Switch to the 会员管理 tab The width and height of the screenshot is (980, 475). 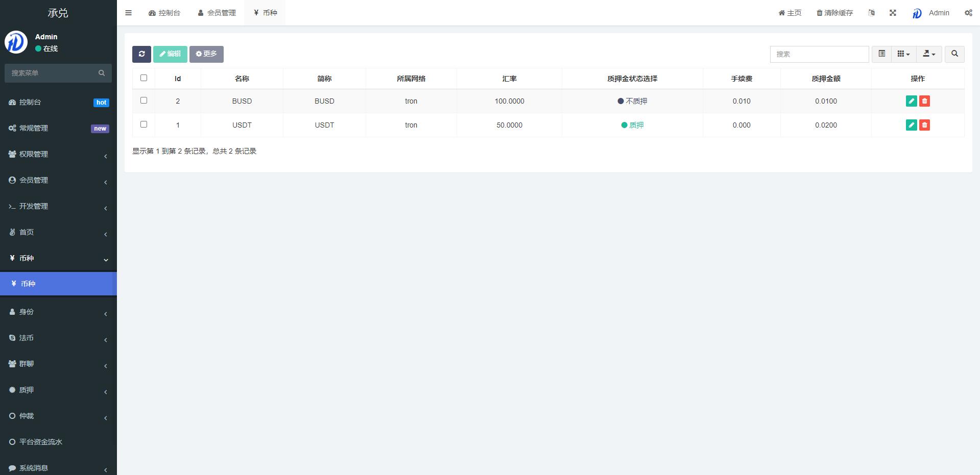217,13
